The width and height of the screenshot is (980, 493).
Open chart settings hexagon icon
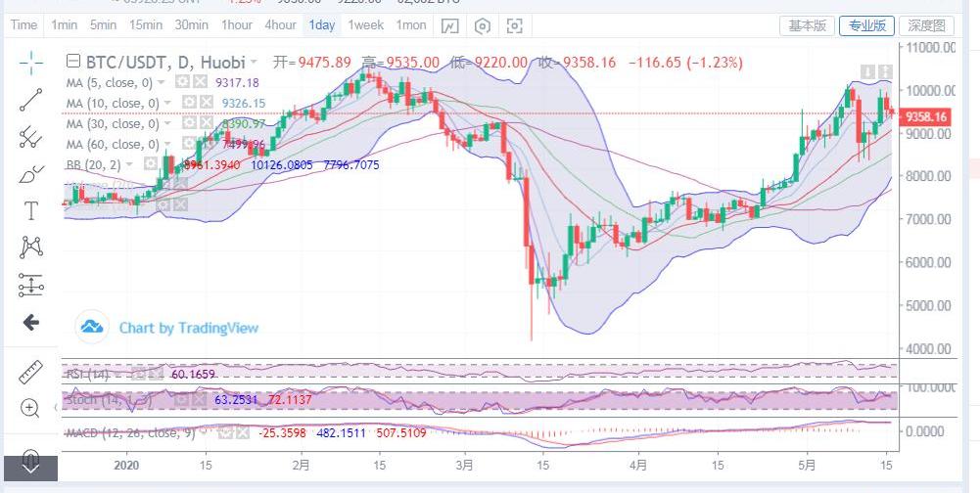pos(482,25)
